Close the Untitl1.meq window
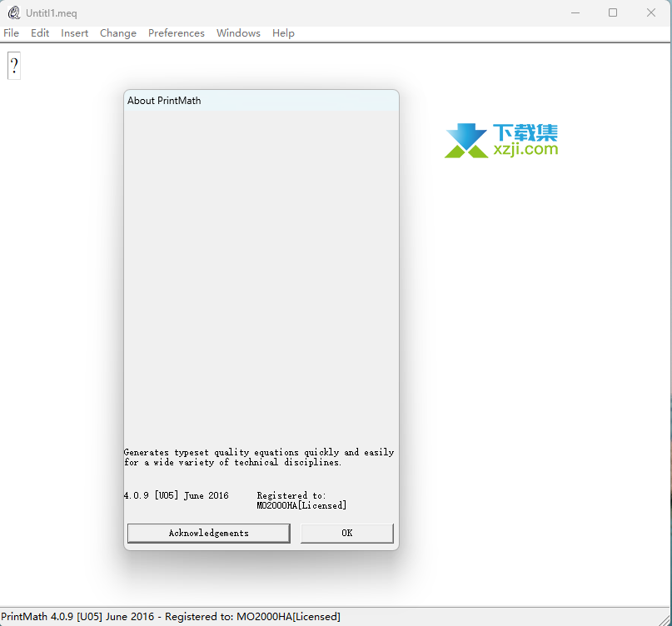672x626 pixels. tap(651, 12)
